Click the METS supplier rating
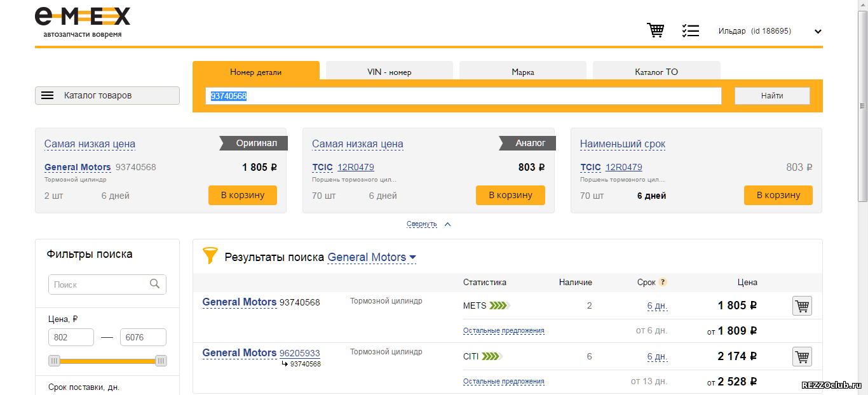Image resolution: width=868 pixels, height=395 pixels. pyautogui.click(x=499, y=306)
